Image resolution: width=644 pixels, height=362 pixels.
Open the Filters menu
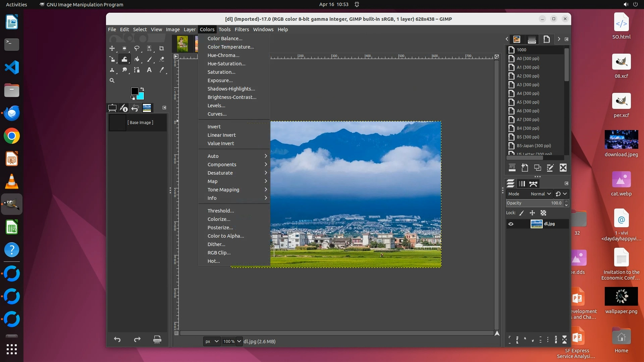click(x=241, y=29)
